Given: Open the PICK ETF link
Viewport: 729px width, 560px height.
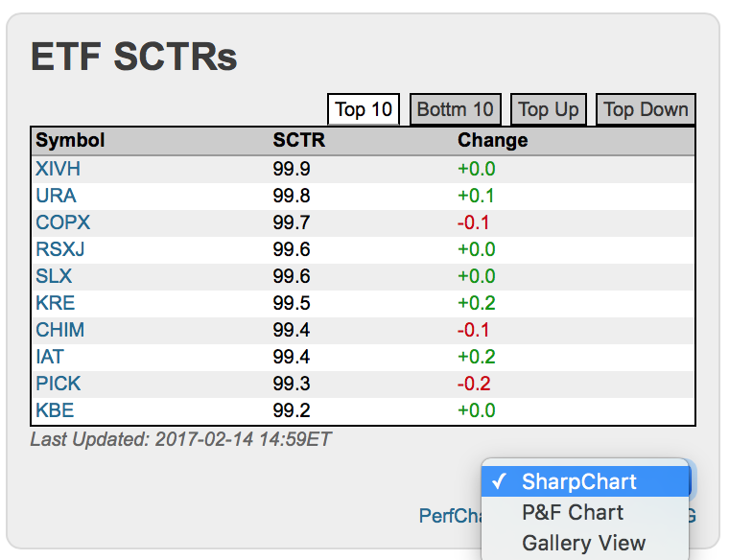Looking at the screenshot, I should [x=58, y=384].
